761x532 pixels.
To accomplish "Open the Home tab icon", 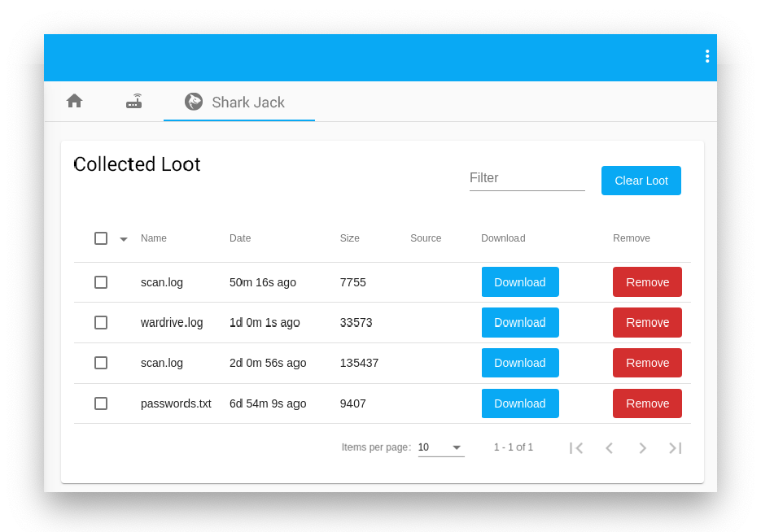I will tap(75, 101).
